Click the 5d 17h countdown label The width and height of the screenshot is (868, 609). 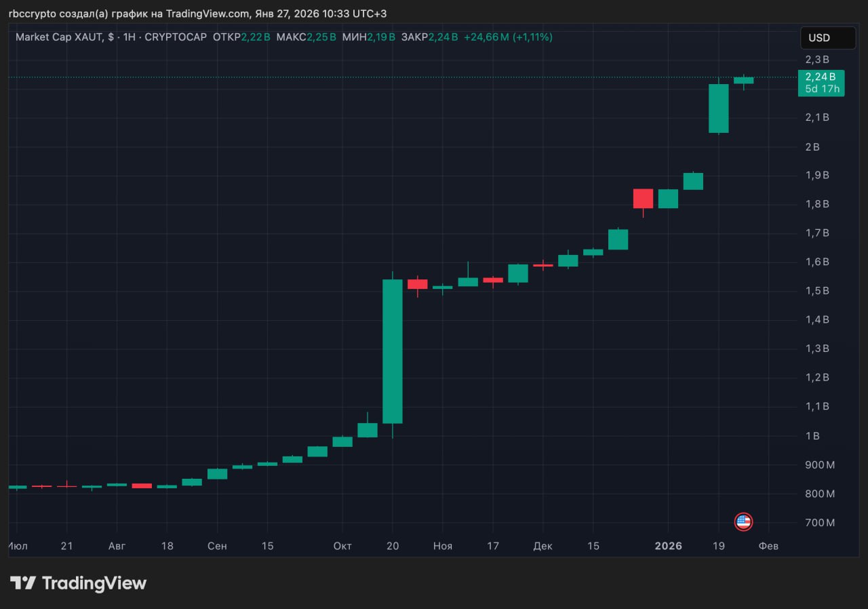(x=821, y=89)
